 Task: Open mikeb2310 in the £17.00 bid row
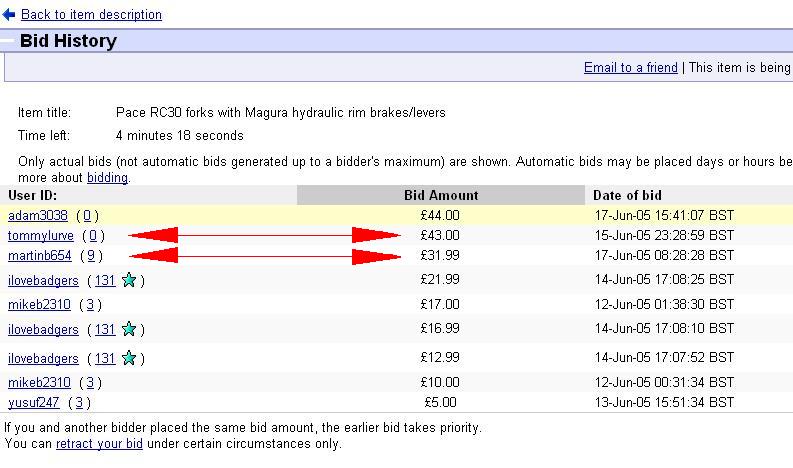click(39, 305)
